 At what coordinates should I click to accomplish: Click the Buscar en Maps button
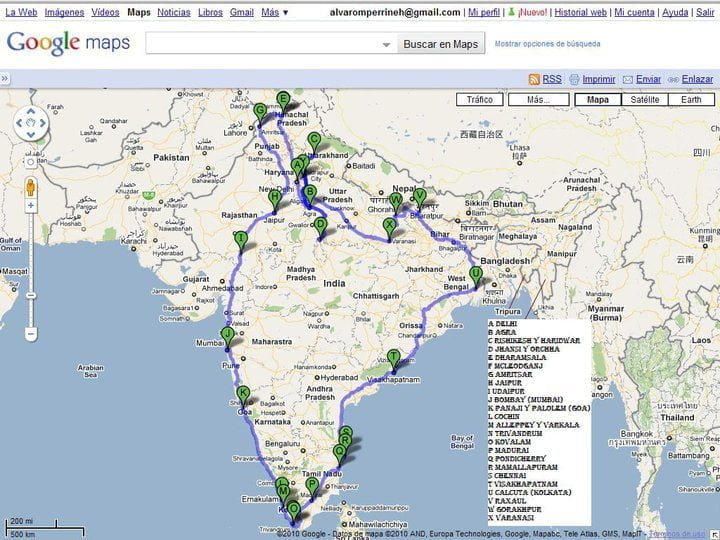click(440, 45)
